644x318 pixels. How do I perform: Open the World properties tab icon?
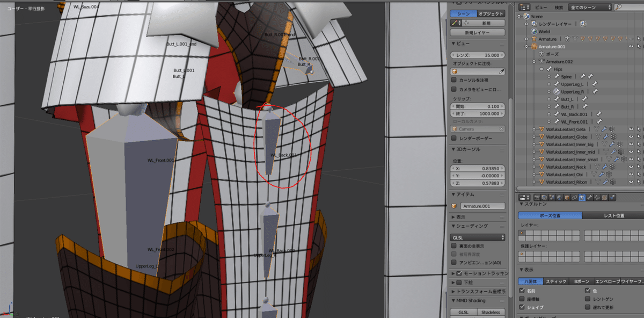coord(559,198)
